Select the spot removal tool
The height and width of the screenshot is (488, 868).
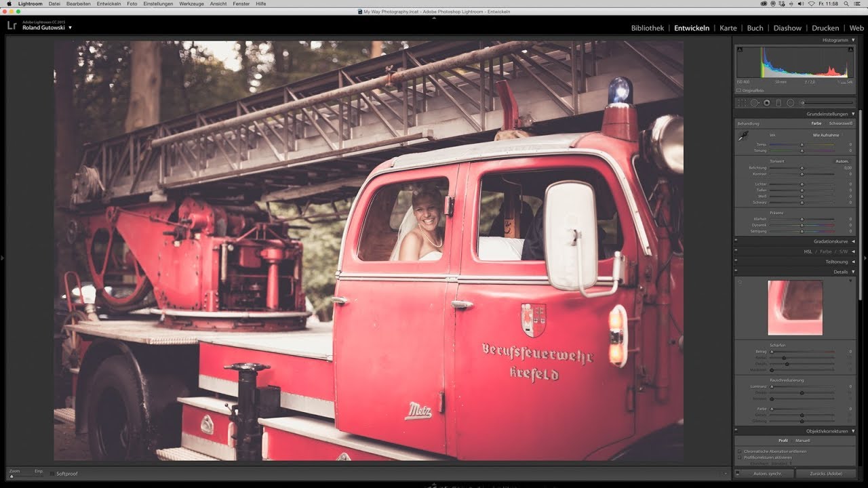(754, 103)
